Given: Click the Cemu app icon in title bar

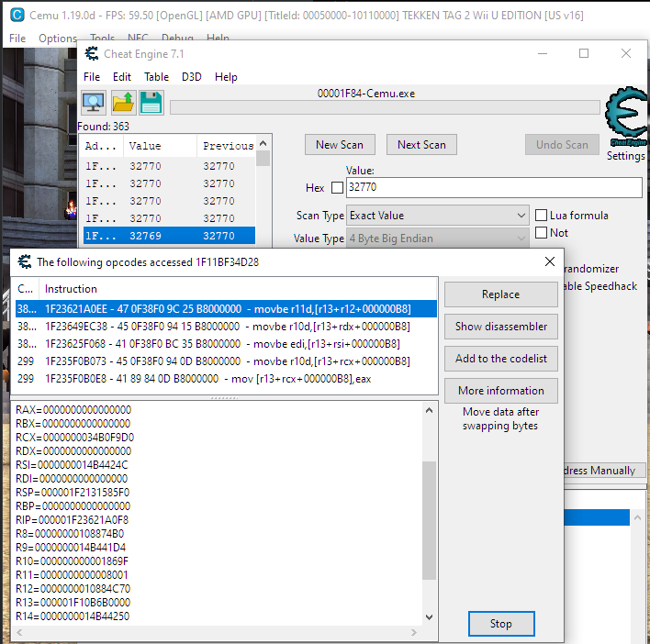Looking at the screenshot, I should 17,15.
